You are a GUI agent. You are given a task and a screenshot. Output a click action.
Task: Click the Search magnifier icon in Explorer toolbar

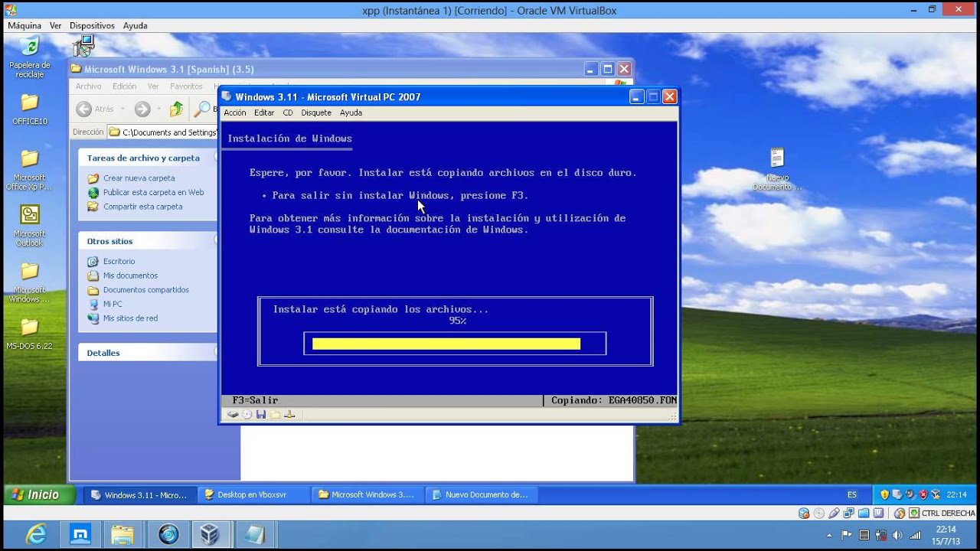coord(201,109)
